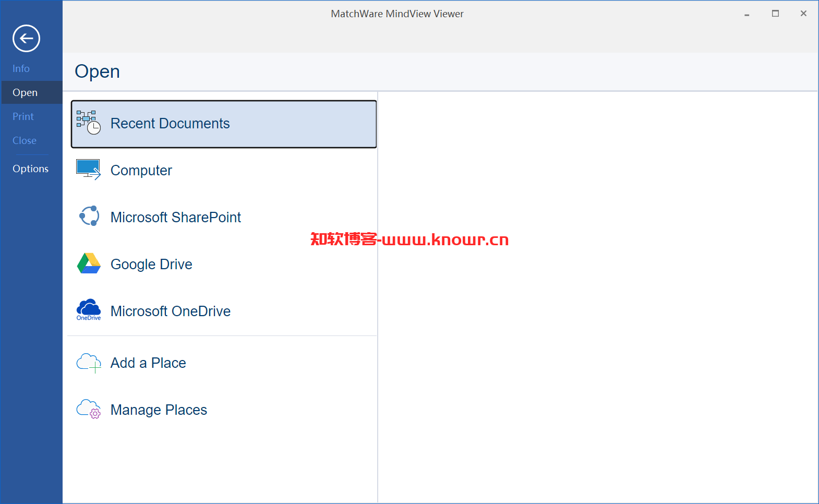
Task: Select Open in the backstage sidebar
Action: pyautogui.click(x=31, y=92)
